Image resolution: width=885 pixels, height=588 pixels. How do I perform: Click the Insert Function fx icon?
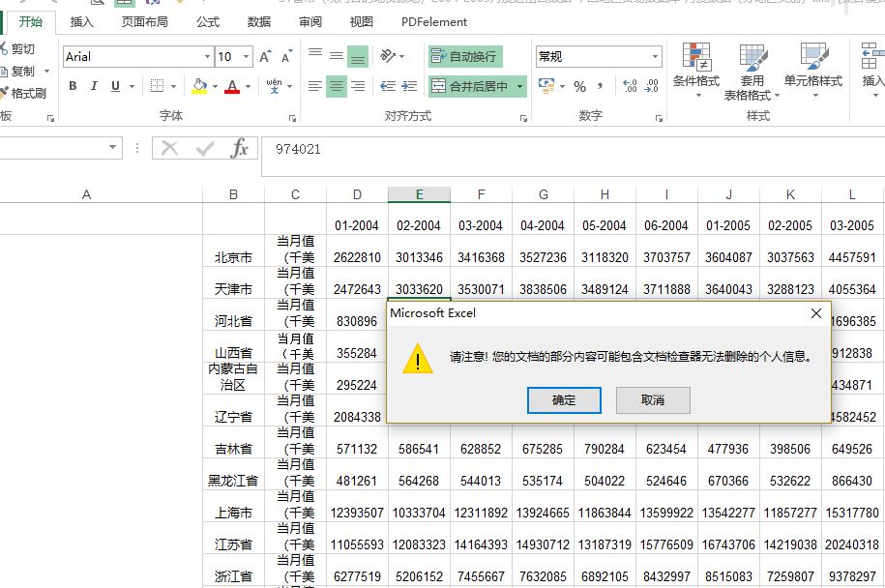coord(239,148)
